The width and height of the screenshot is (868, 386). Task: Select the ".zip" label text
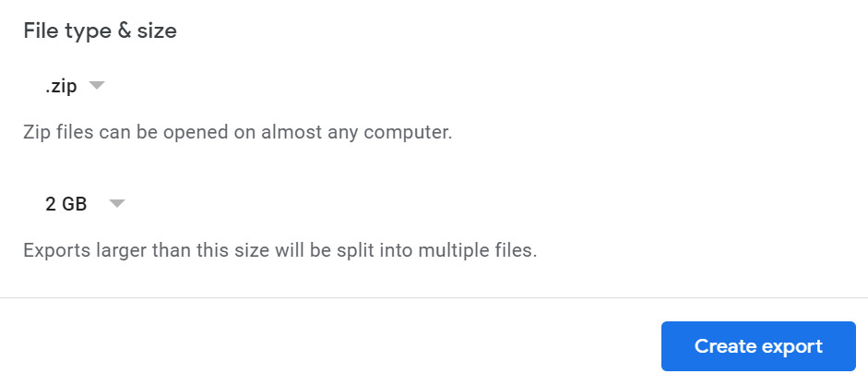pos(61,87)
